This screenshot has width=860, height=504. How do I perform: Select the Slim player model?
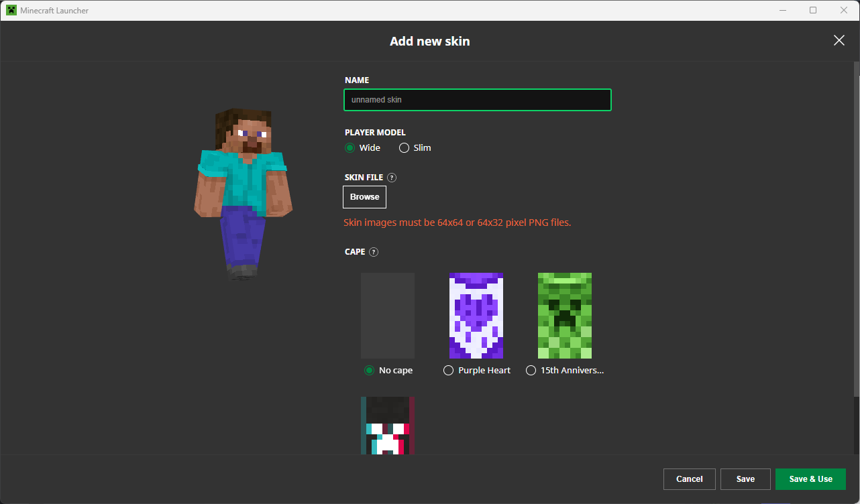(x=404, y=147)
